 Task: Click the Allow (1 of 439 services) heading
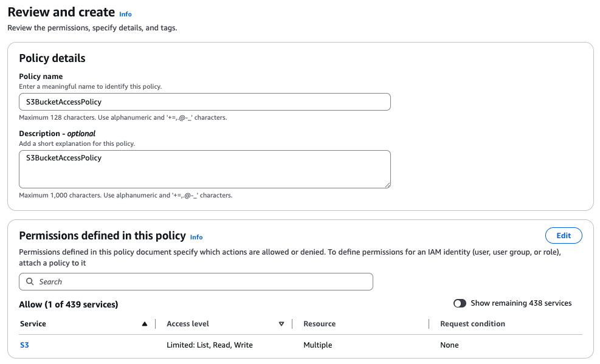(x=69, y=304)
